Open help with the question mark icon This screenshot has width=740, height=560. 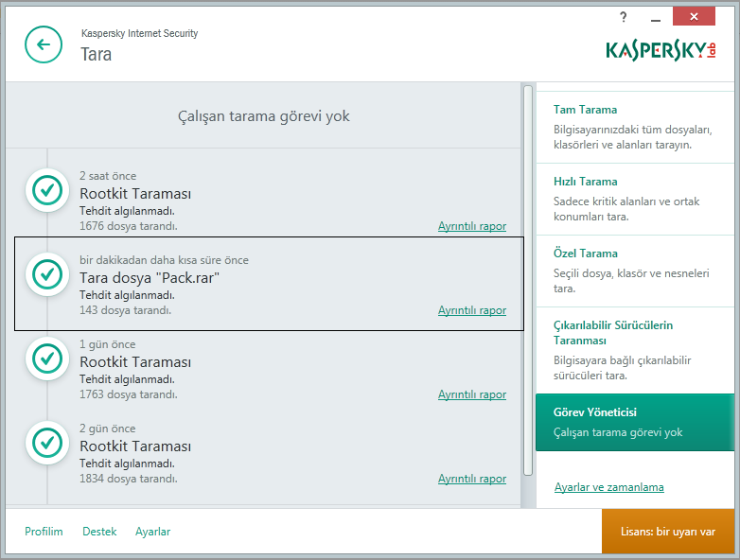click(624, 17)
